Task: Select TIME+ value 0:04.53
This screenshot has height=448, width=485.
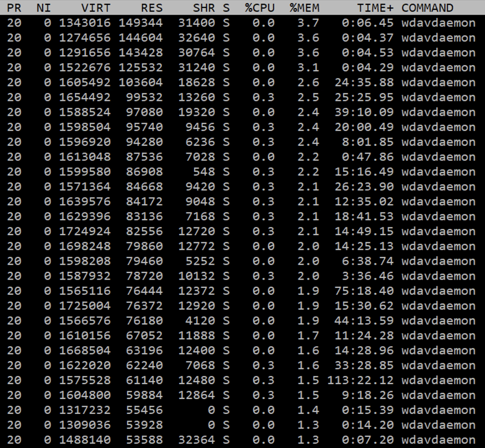Action: pos(368,52)
